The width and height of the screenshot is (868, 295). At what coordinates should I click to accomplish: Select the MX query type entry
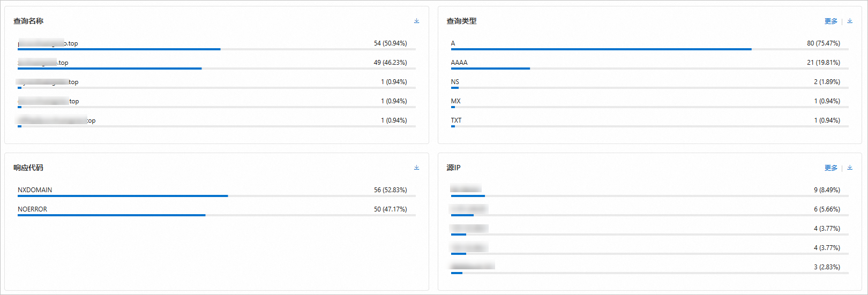(x=455, y=101)
